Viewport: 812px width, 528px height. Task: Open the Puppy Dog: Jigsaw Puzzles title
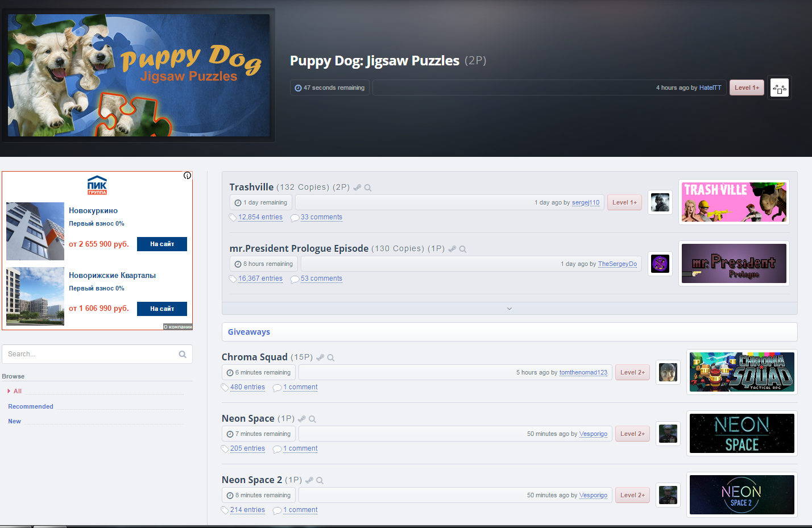click(x=375, y=61)
